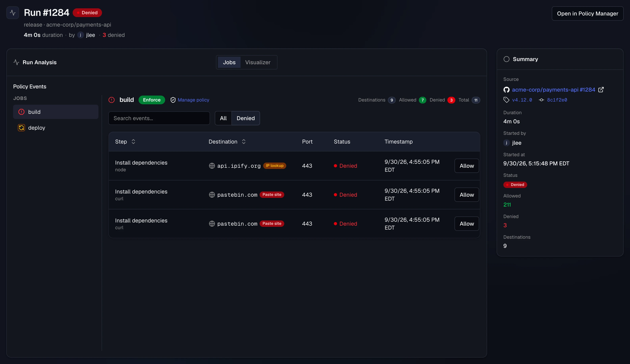
Task: Switch to the Visualizer tab
Action: coord(258,62)
